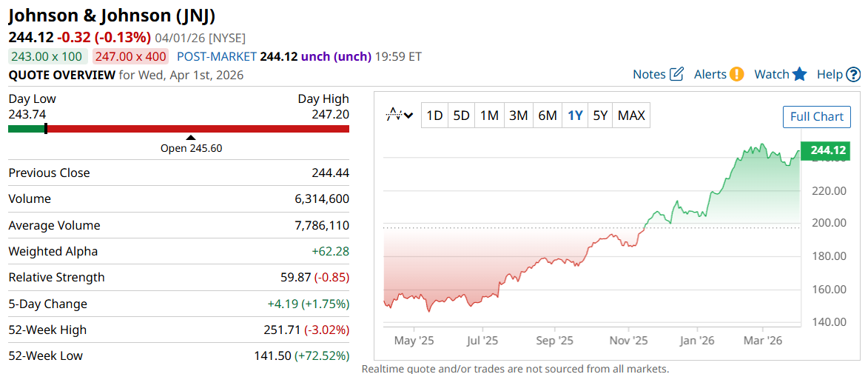Switch chart to 3M range
This screenshot has width=868, height=374.
tap(518, 116)
